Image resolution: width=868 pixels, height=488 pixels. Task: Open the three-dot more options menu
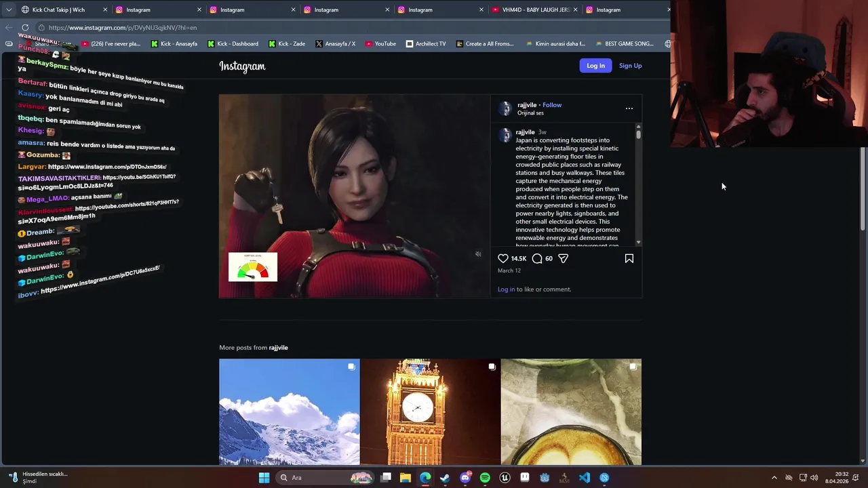tap(629, 108)
